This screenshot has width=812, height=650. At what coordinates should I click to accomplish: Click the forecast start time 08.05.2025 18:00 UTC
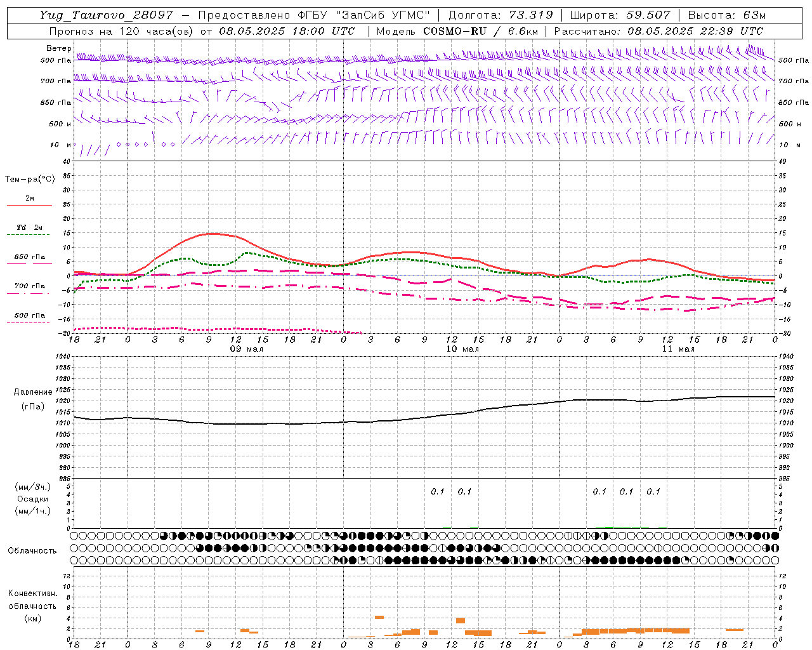[x=287, y=31]
